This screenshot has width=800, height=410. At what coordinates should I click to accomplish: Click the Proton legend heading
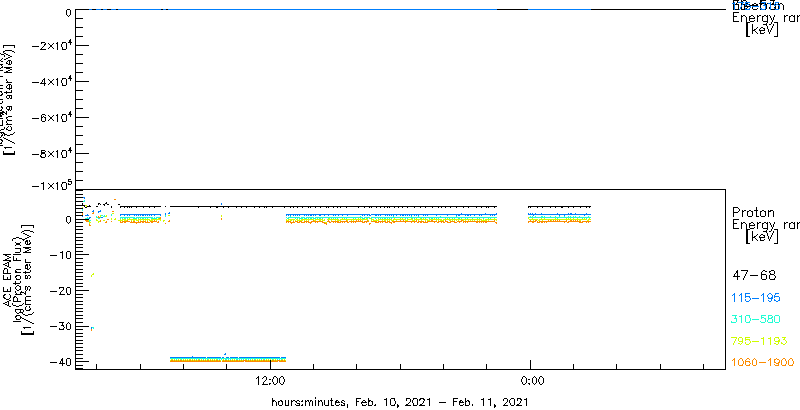(753, 212)
